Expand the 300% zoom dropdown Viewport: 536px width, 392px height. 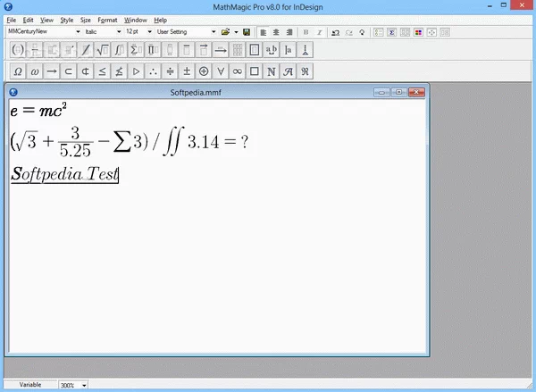84,385
